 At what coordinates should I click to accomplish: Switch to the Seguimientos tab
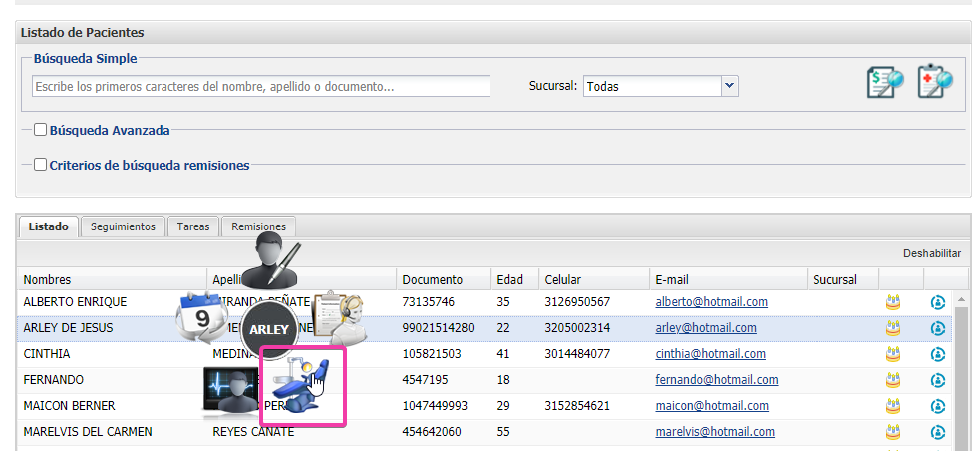tap(123, 226)
